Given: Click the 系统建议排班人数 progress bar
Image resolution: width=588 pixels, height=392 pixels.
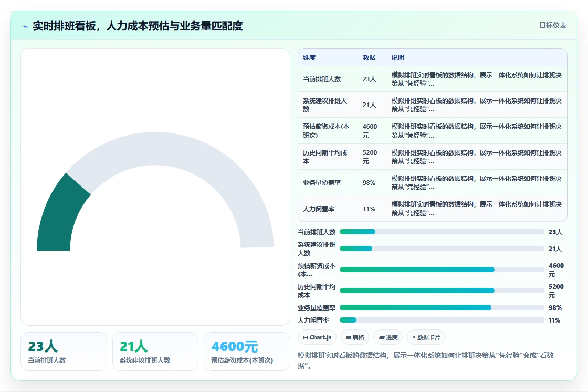Looking at the screenshot, I should [x=442, y=249].
